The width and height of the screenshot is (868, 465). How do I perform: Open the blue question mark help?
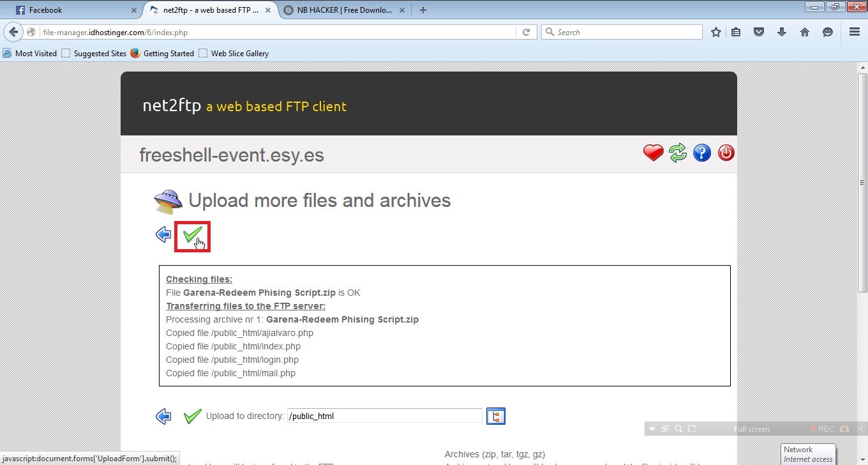point(702,153)
